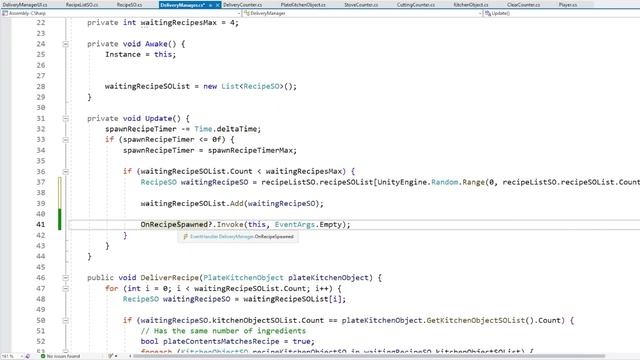This screenshot has height=360, width=640.
Task: Collapse the for loop at line 47
Action: coord(65,288)
